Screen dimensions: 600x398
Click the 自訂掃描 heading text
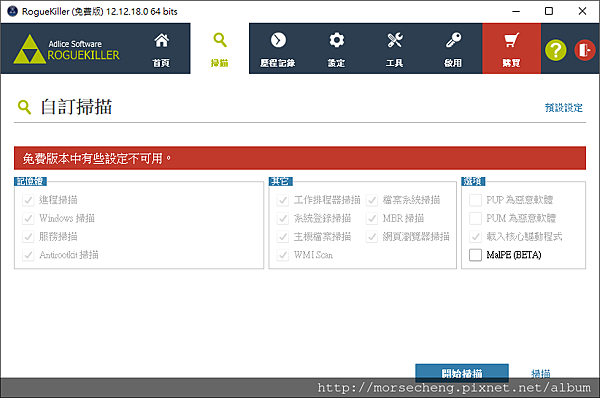coord(76,107)
